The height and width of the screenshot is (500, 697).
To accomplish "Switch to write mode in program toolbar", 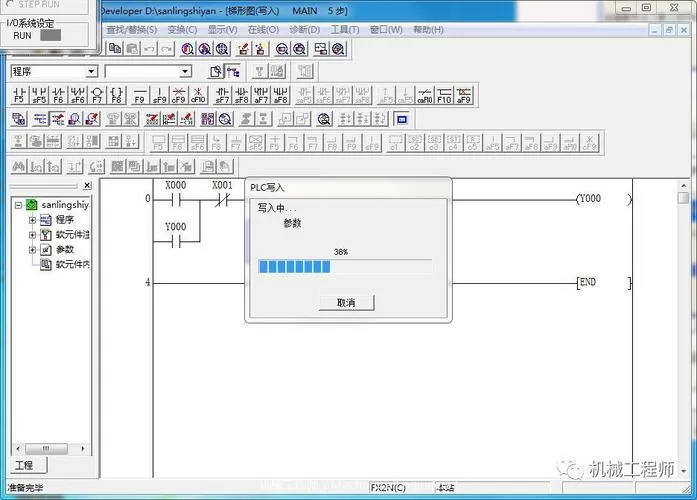I will click(x=58, y=119).
